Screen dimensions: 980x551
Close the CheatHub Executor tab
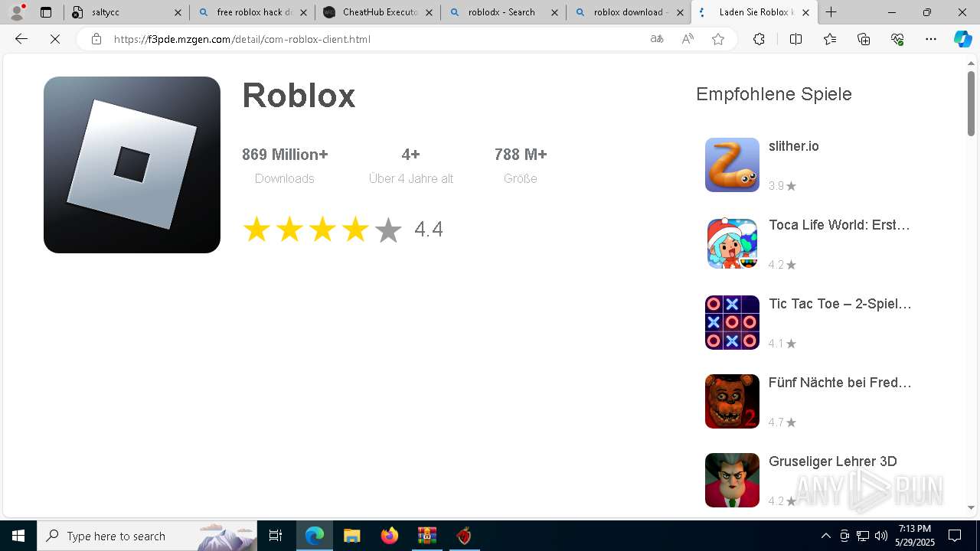(429, 12)
